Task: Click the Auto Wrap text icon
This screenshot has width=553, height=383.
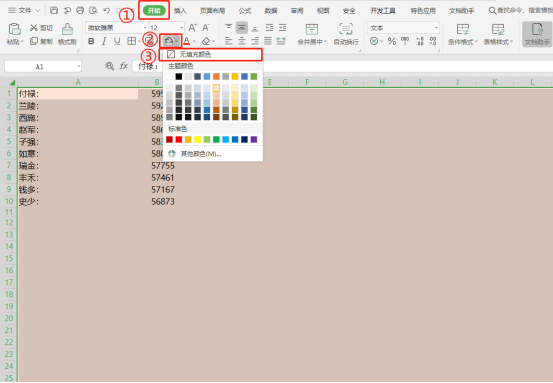Action: coord(346,29)
